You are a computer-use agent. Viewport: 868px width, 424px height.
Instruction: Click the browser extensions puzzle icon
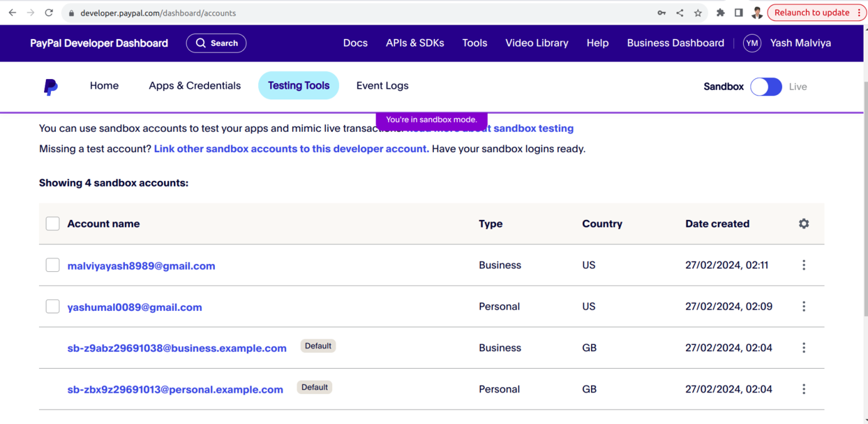point(720,12)
